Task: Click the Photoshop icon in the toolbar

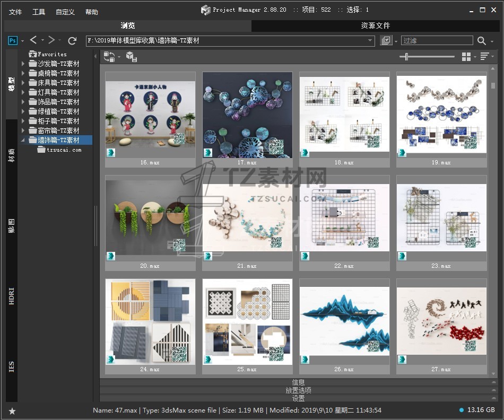Action: 13,40
